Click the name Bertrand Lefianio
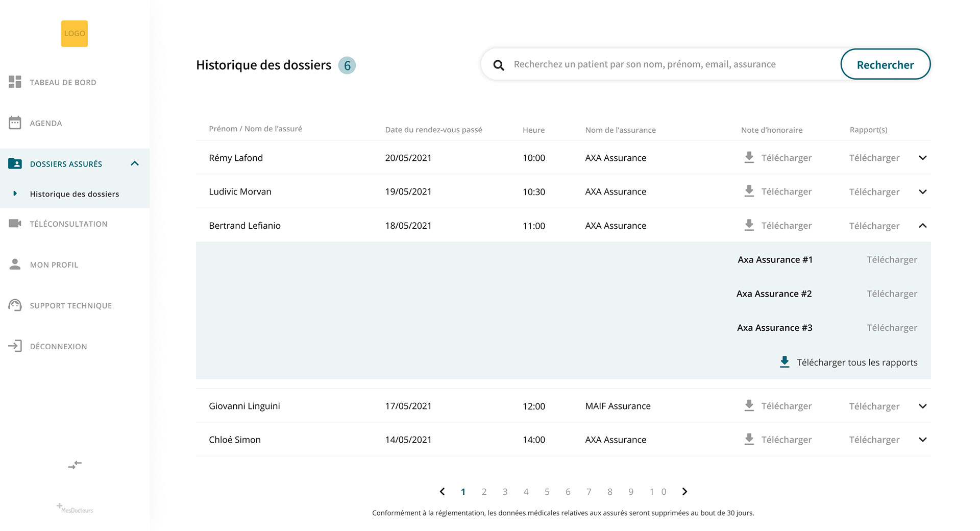 [244, 226]
